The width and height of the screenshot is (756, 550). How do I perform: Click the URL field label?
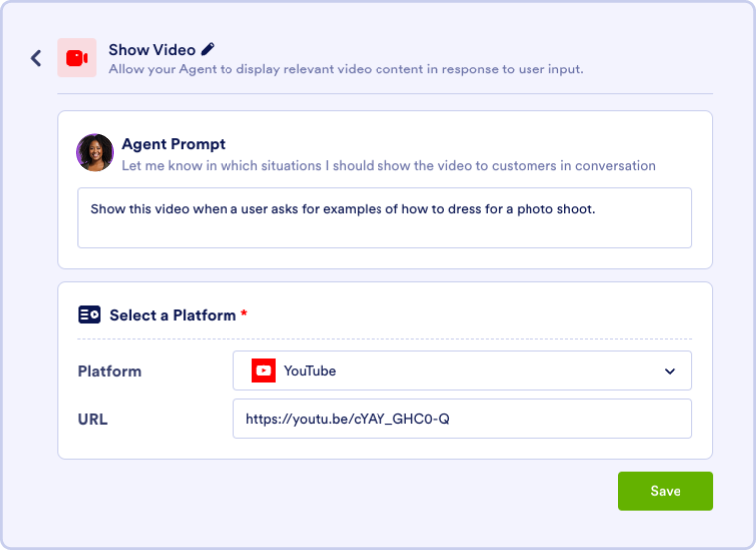[x=93, y=419]
